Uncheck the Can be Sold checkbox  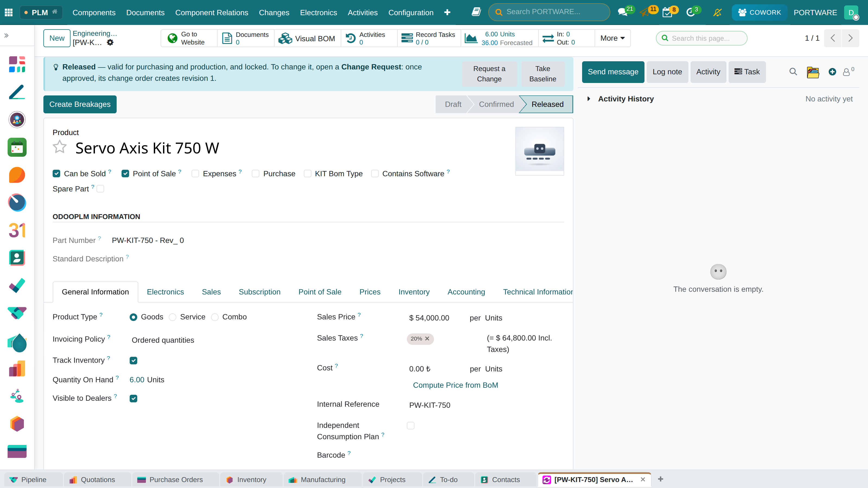tap(56, 174)
